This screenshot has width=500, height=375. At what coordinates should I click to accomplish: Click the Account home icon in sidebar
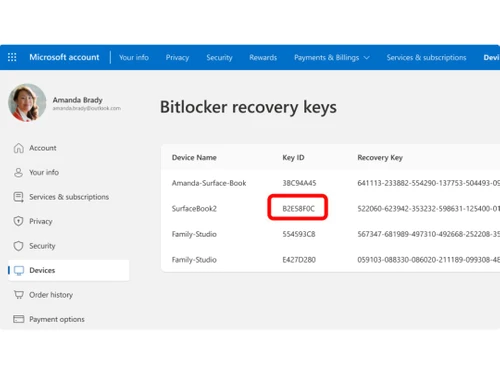click(19, 148)
